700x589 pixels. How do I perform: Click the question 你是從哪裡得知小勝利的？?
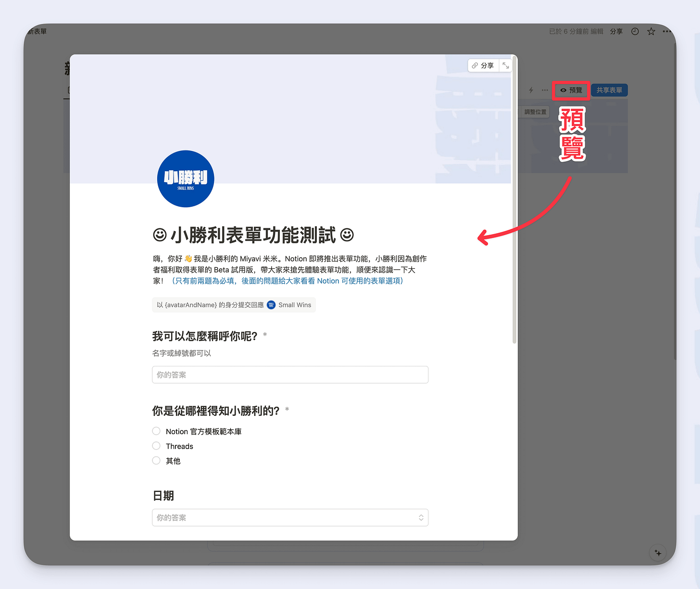[x=216, y=411]
